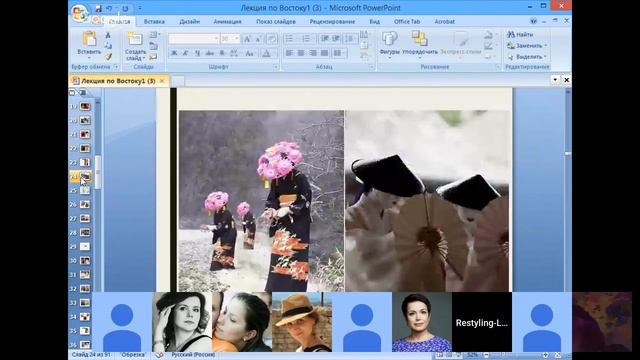Align text to the left

[289, 53]
